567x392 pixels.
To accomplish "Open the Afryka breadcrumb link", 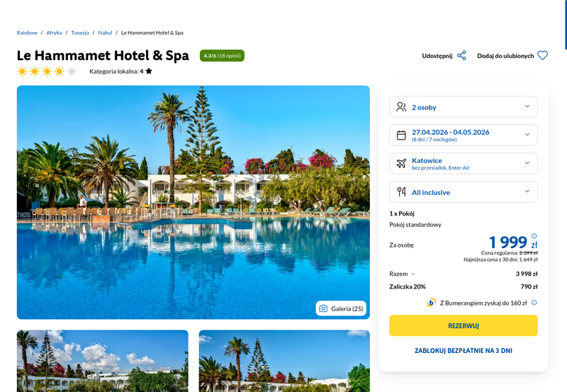I will pos(54,33).
